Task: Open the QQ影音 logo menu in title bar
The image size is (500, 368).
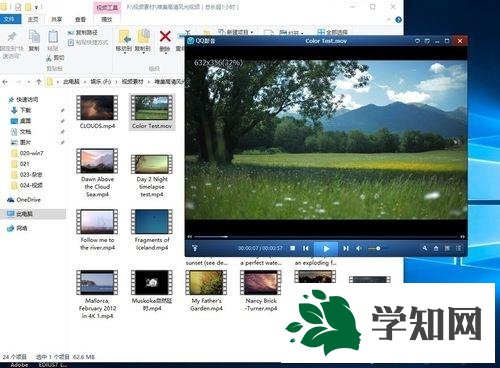Action: [202, 41]
